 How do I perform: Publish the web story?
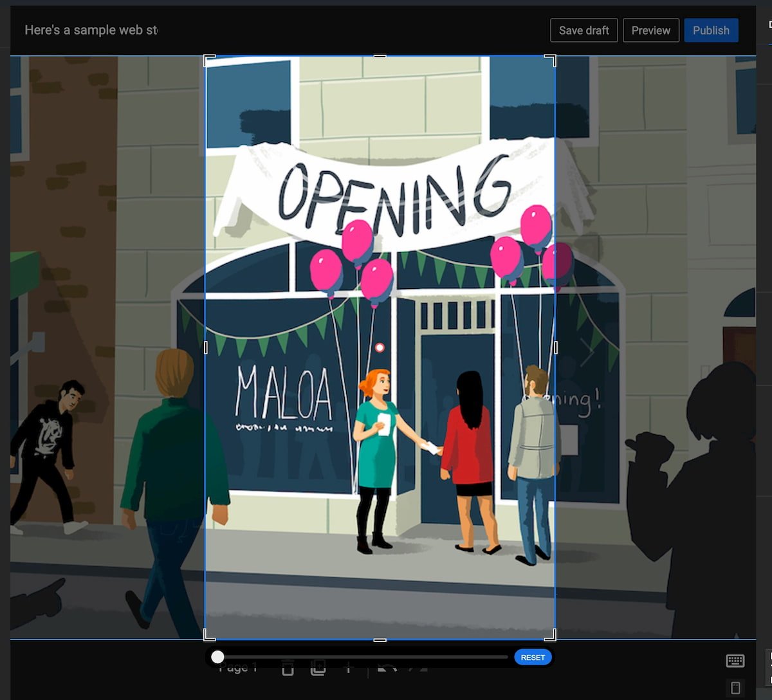[x=711, y=30]
